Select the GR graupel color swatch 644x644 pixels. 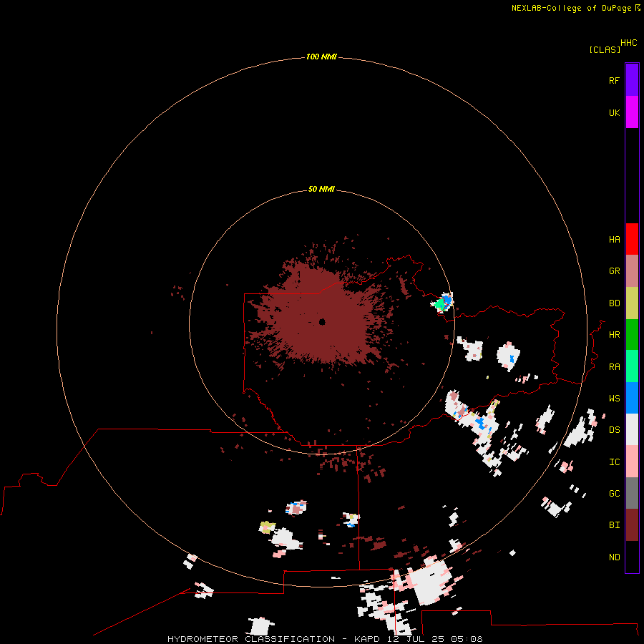click(x=632, y=271)
